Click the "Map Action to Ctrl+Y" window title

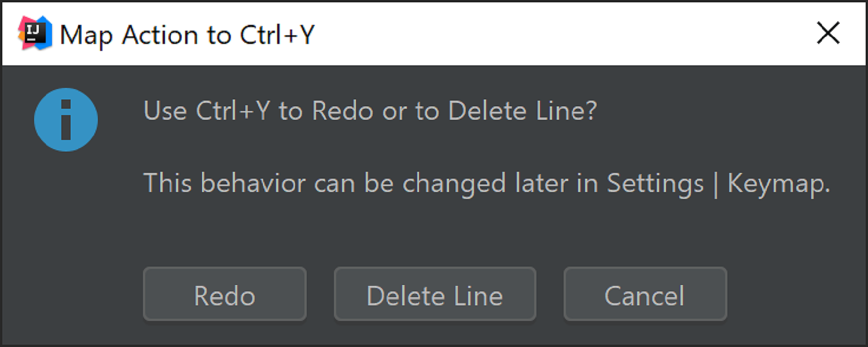coord(187,35)
